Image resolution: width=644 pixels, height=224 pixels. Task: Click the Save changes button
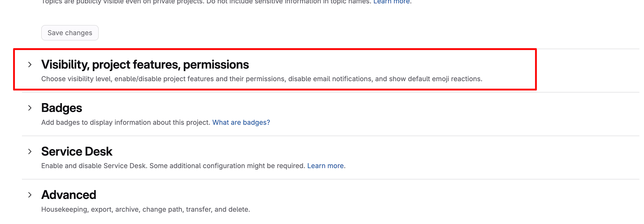click(70, 33)
